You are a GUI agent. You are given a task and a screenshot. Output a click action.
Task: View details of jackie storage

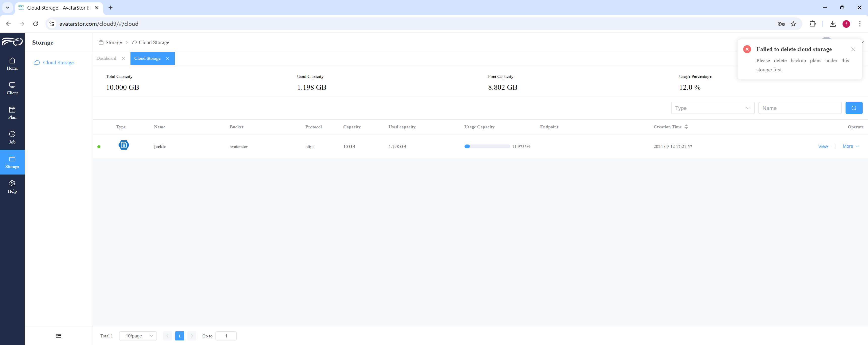coord(823,147)
